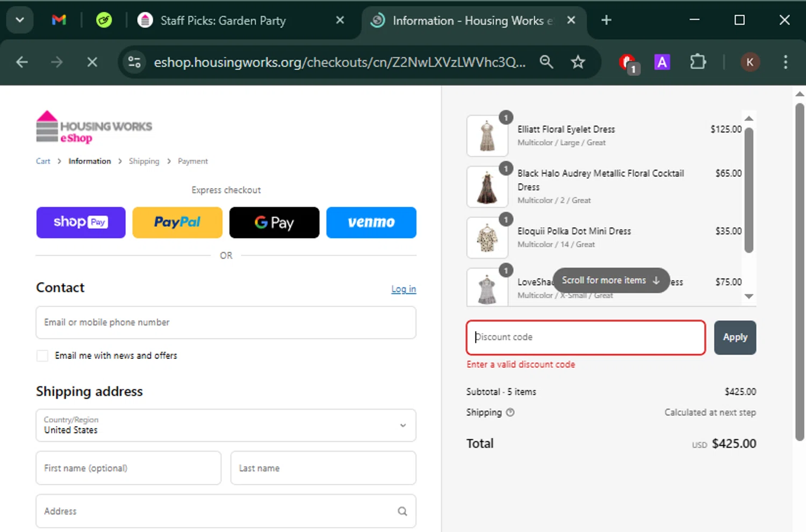Viewport: 806px width, 532px height.
Task: Stop loading the page
Action: click(92, 62)
